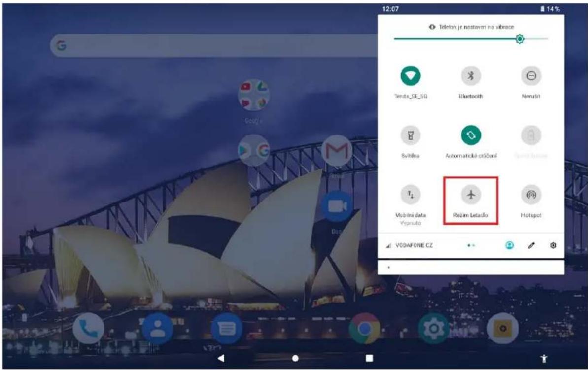Tap the Google G logo in search bar
The height and width of the screenshot is (370, 588).
pyautogui.click(x=61, y=46)
